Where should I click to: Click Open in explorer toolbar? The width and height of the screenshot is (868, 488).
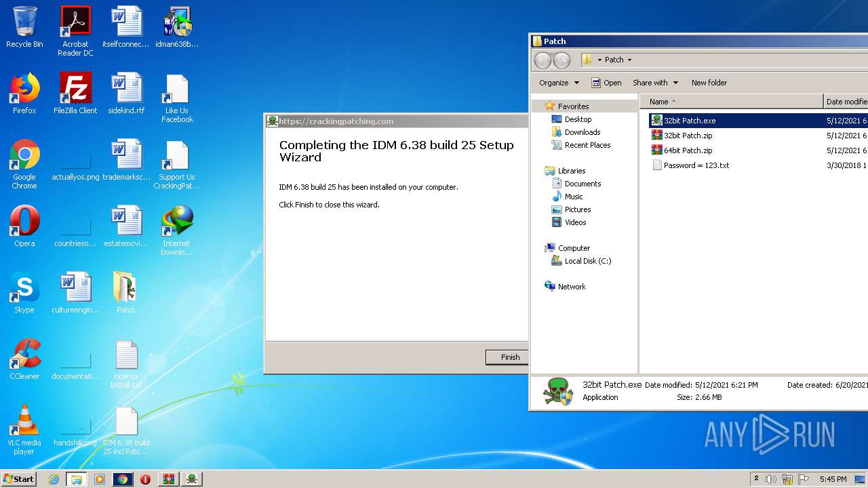tap(606, 83)
